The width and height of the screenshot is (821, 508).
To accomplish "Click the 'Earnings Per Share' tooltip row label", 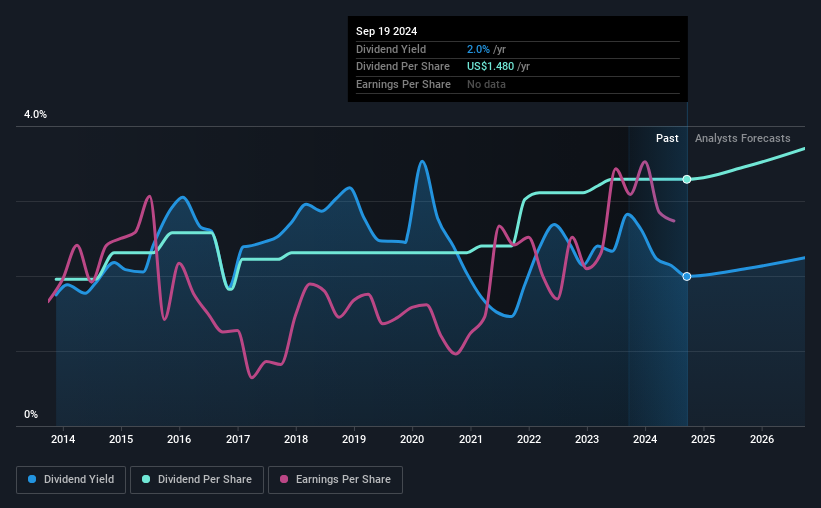I will coord(403,84).
